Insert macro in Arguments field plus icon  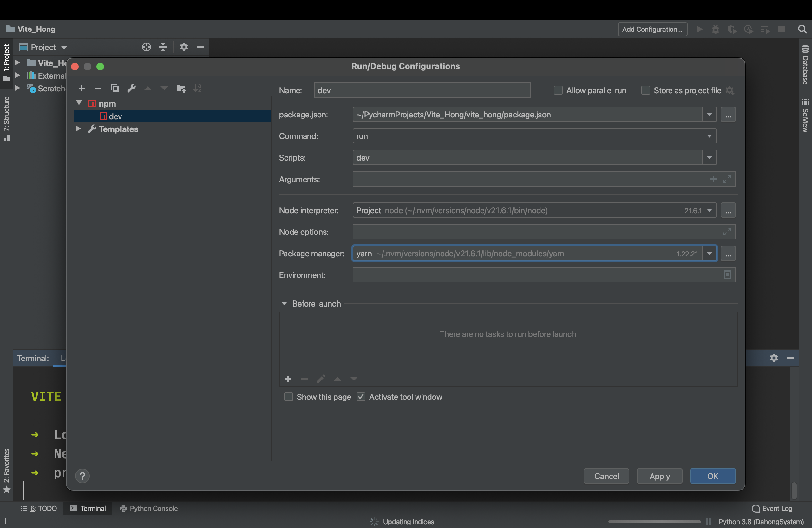(713, 179)
